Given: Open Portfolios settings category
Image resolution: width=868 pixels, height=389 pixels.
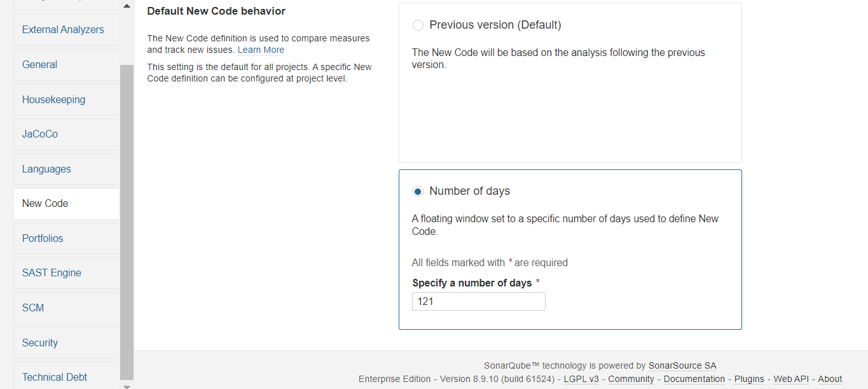Looking at the screenshot, I should tap(43, 239).
